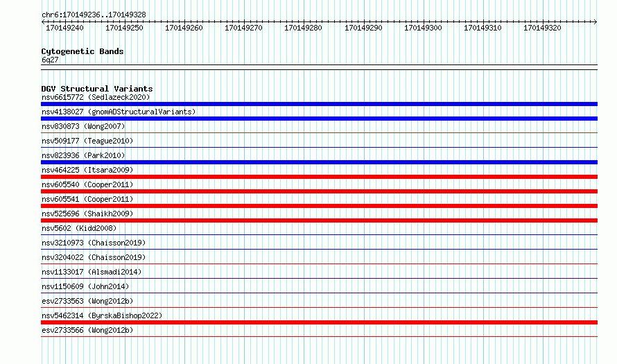Click the nsv830873 (Wong2007) label

(x=83, y=126)
